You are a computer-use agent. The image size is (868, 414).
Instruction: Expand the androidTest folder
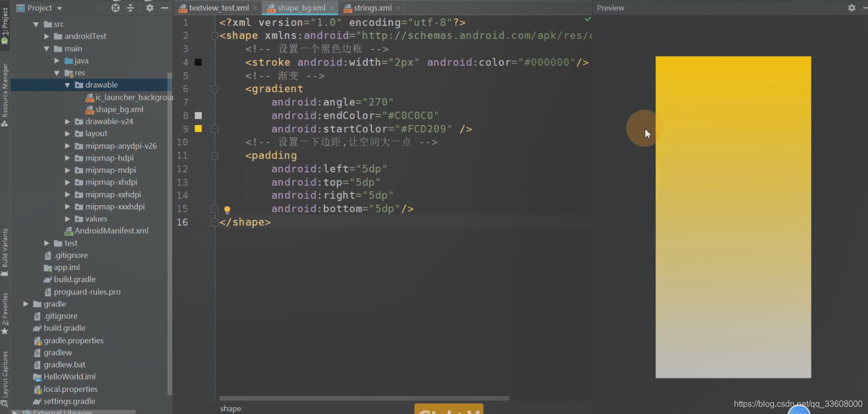(x=46, y=36)
